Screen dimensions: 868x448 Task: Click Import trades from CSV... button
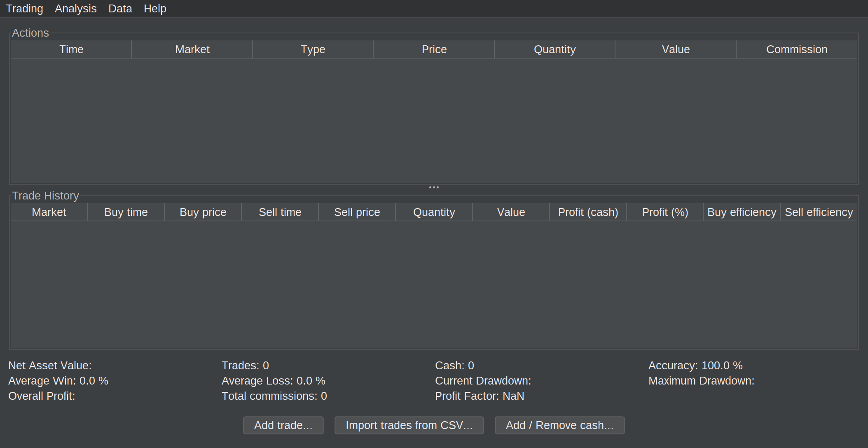(x=409, y=425)
